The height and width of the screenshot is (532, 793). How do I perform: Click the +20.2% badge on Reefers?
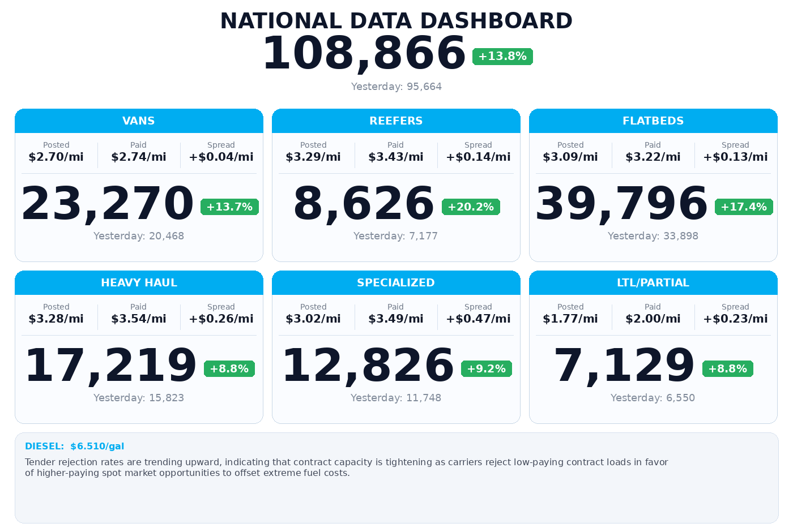471,207
